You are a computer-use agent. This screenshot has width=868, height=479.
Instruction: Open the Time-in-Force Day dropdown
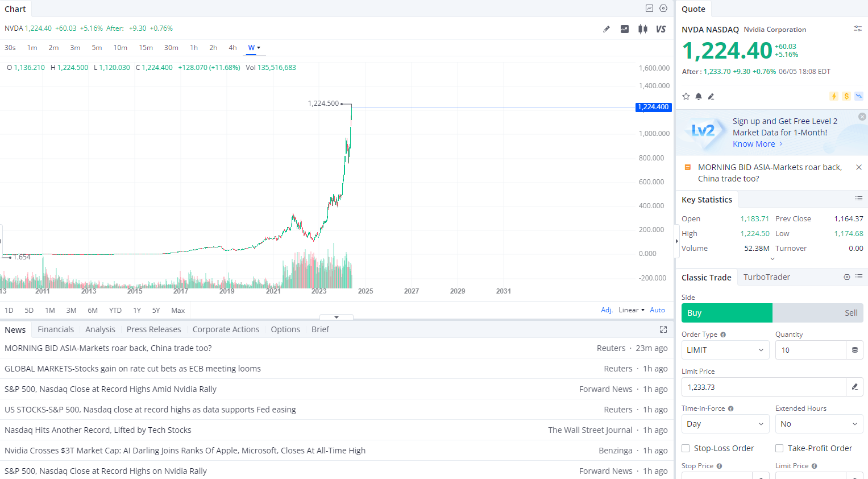[725, 424]
